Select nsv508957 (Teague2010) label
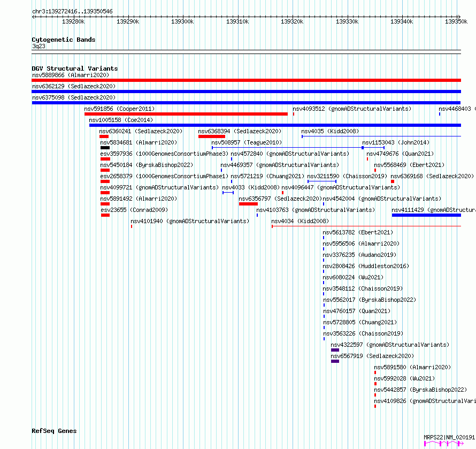This screenshot has height=449, width=476. click(x=247, y=142)
